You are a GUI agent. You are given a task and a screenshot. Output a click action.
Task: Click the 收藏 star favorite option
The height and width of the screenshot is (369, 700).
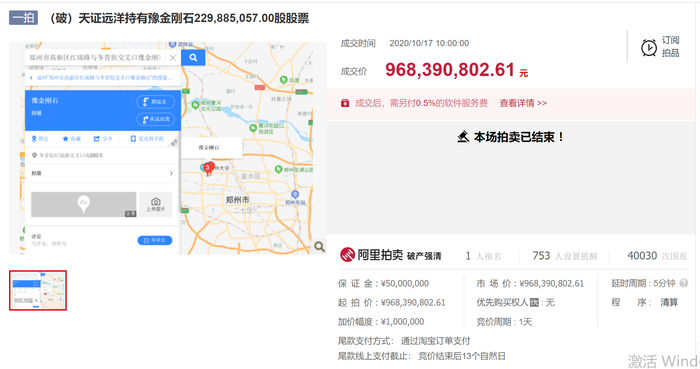click(71, 139)
